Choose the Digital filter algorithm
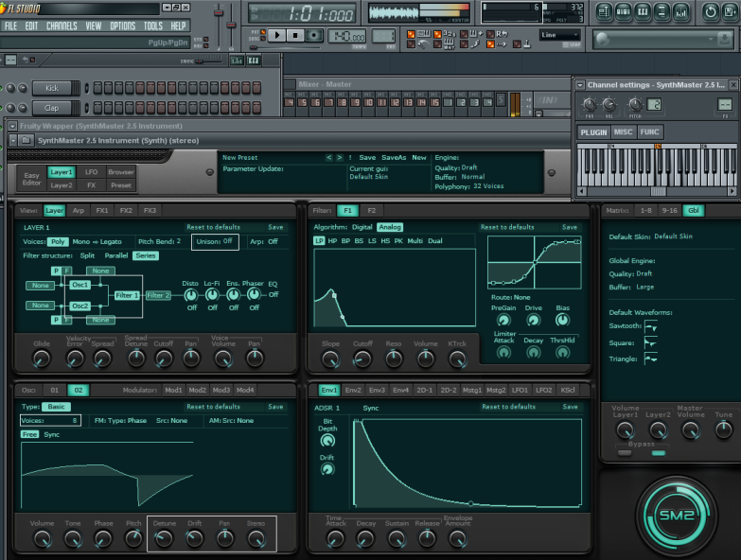This screenshot has height=560, width=741. pyautogui.click(x=362, y=227)
